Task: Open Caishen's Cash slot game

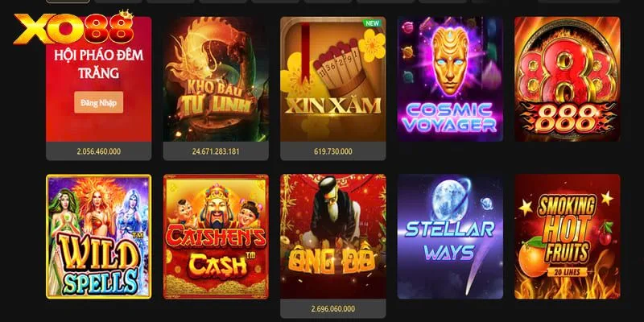Action: point(216,237)
